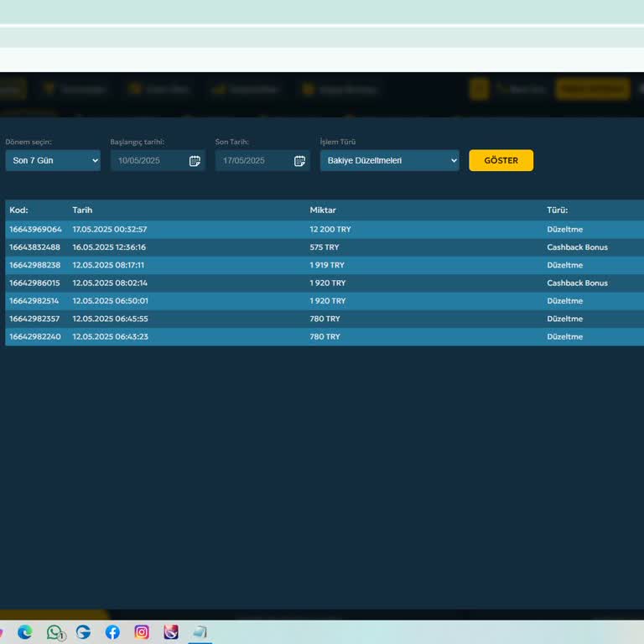Click the 17/05/2025 end date field
Viewport: 644px width, 644px height.
pos(252,160)
